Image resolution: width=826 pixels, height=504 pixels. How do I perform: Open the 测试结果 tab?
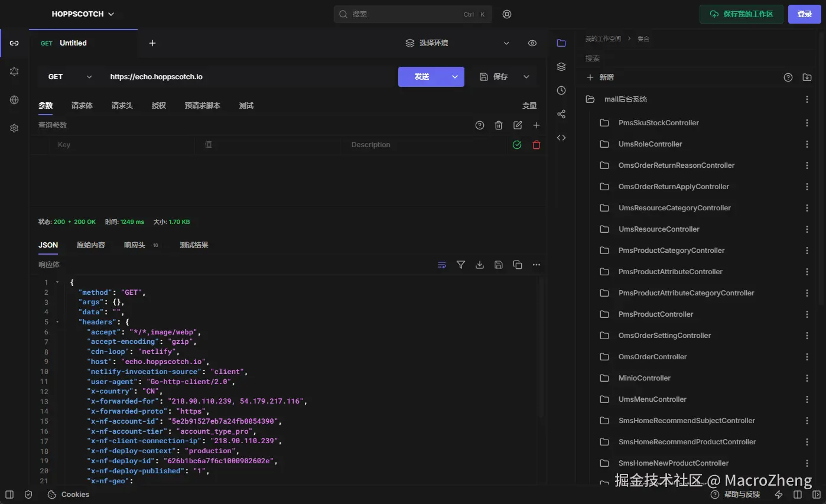(x=194, y=245)
